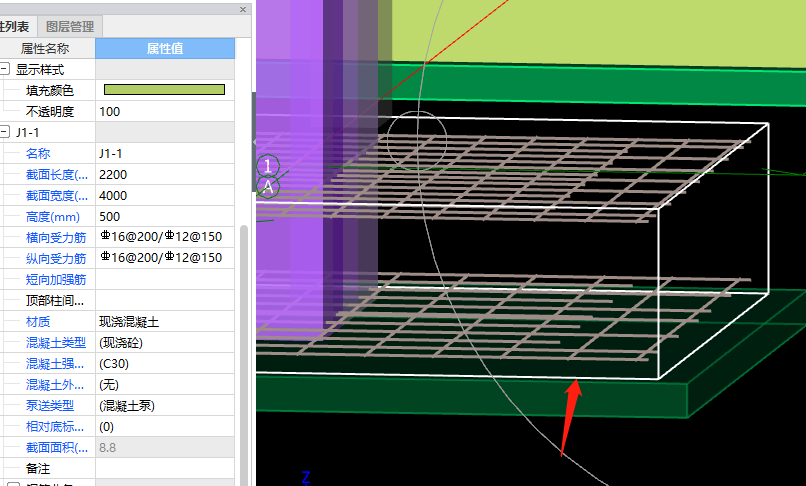Screen dimensions: 806x486
Task: Select the 相对底标 value (0)
Action: click(x=164, y=427)
